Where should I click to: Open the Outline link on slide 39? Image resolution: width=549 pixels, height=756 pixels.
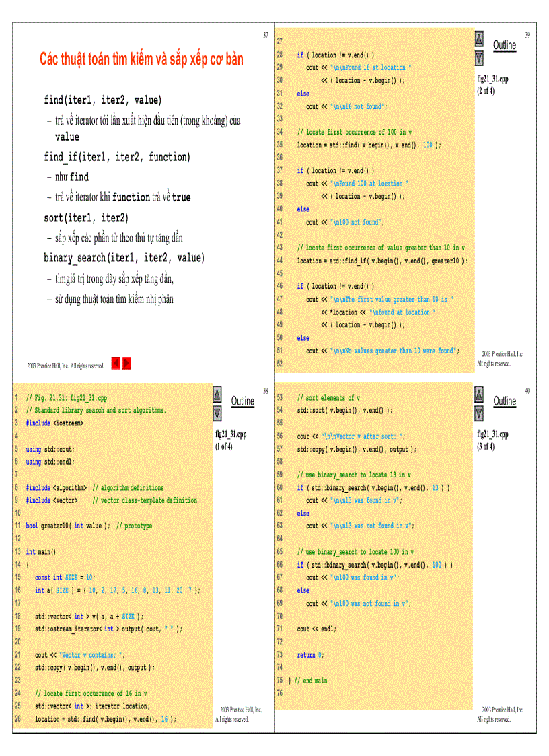(x=504, y=45)
